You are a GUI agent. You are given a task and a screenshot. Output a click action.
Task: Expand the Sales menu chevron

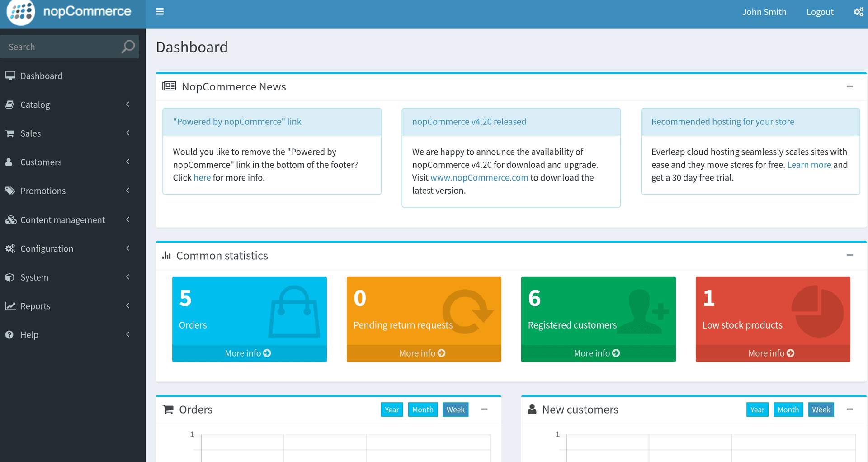pos(127,133)
